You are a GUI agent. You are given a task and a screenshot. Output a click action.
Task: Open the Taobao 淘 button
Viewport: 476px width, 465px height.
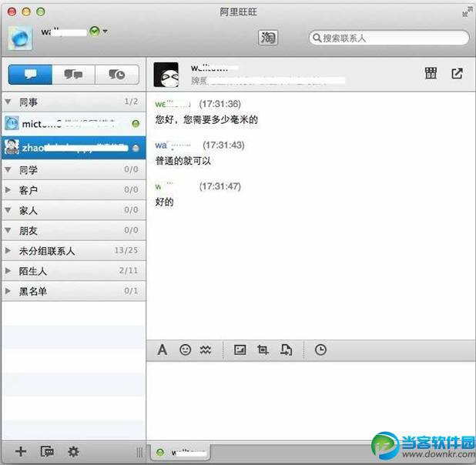coord(268,38)
